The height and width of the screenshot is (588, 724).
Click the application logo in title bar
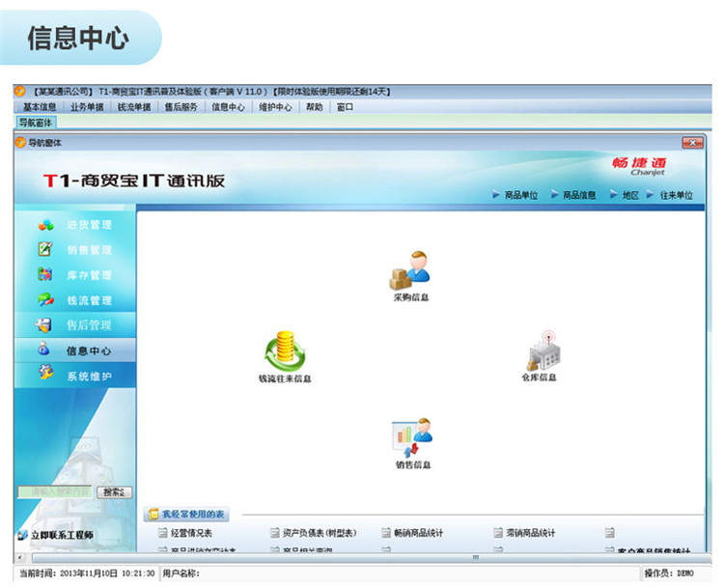pos(19,91)
